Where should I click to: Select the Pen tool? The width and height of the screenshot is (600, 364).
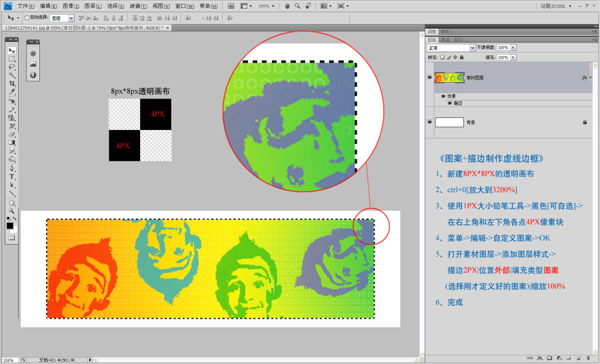coord(12,168)
